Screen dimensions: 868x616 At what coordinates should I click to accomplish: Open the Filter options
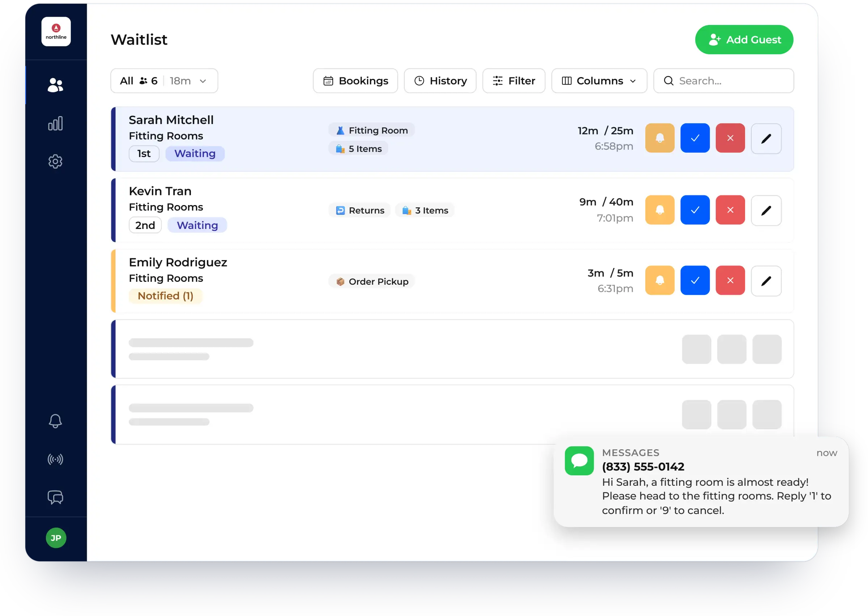click(x=514, y=81)
